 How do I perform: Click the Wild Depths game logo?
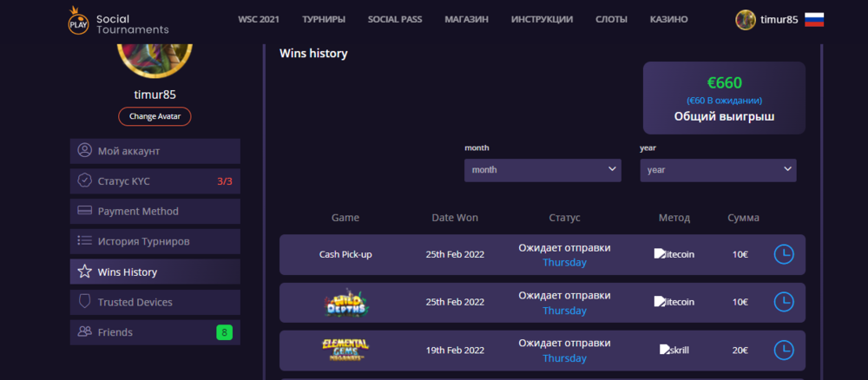pyautogui.click(x=345, y=303)
